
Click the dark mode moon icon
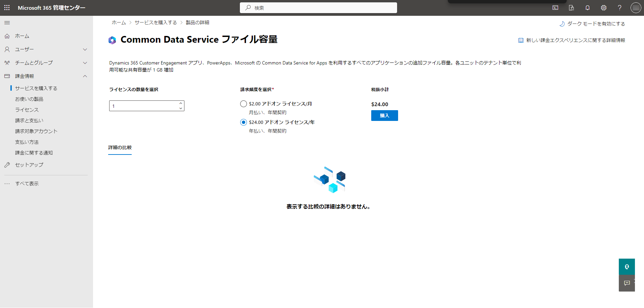point(562,24)
